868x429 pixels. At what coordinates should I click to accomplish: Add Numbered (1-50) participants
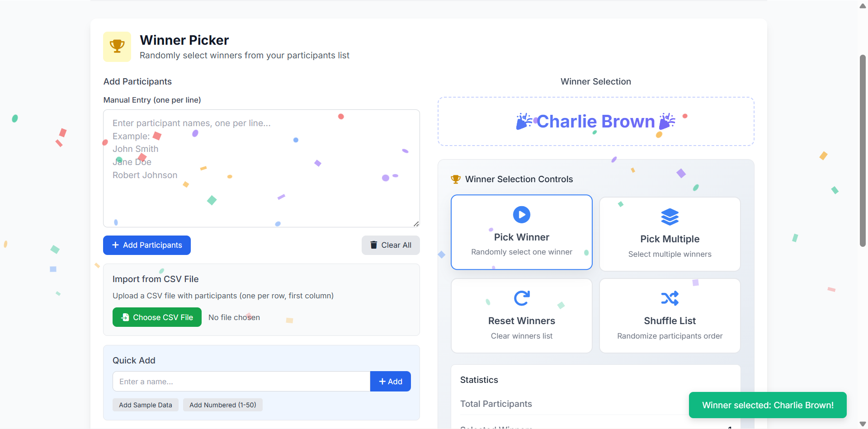click(x=223, y=405)
